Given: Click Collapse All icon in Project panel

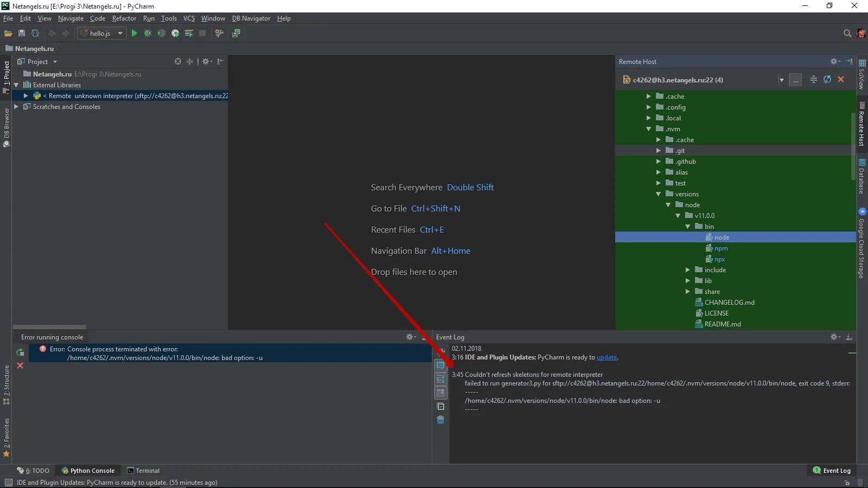Looking at the screenshot, I should tap(189, 61).
